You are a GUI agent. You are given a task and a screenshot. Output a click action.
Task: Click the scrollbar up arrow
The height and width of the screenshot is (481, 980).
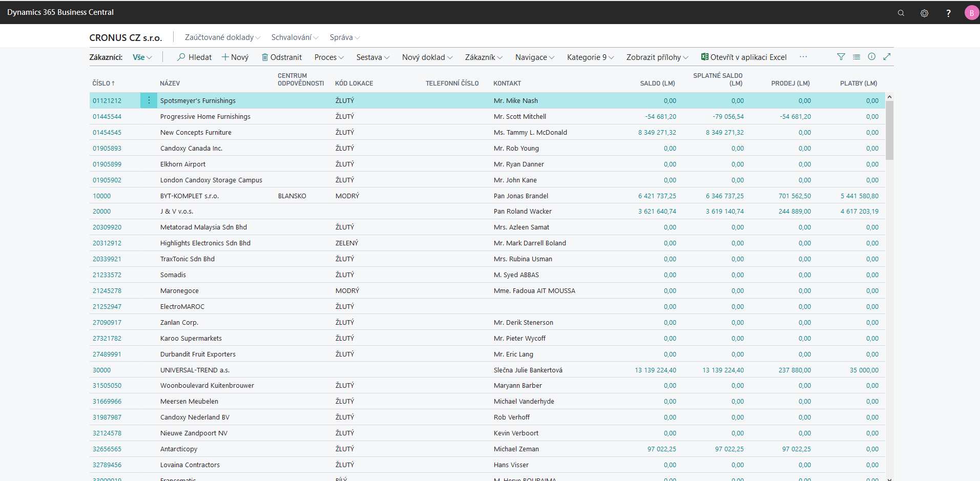coord(889,97)
